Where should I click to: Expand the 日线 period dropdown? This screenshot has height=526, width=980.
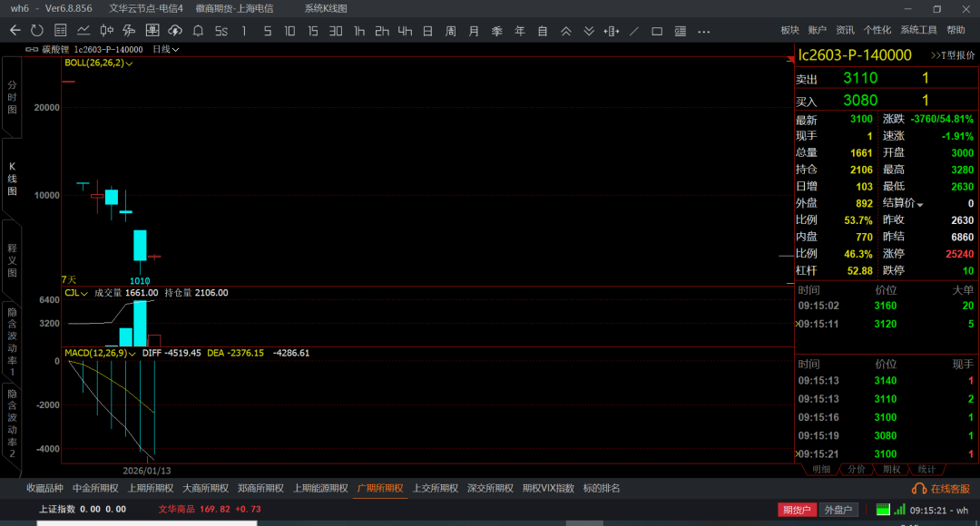tap(166, 49)
